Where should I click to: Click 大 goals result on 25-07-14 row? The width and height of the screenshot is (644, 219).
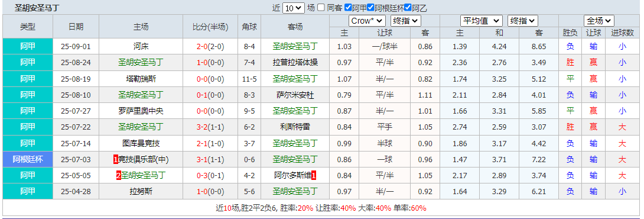point(622,143)
